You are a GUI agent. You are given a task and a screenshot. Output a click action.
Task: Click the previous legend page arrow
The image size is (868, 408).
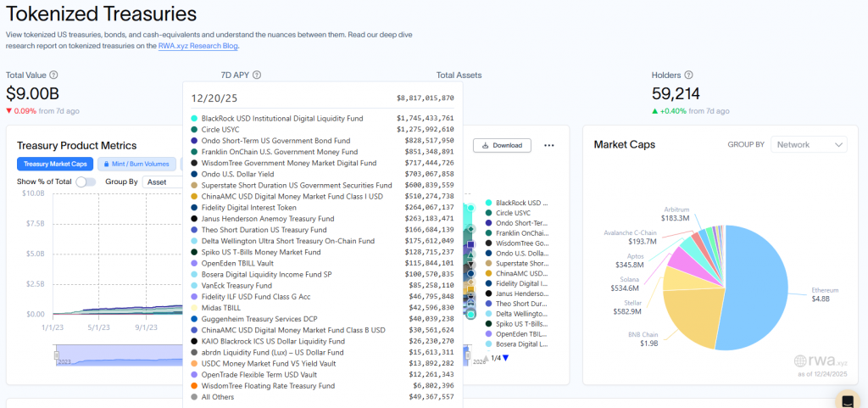pyautogui.click(x=487, y=358)
